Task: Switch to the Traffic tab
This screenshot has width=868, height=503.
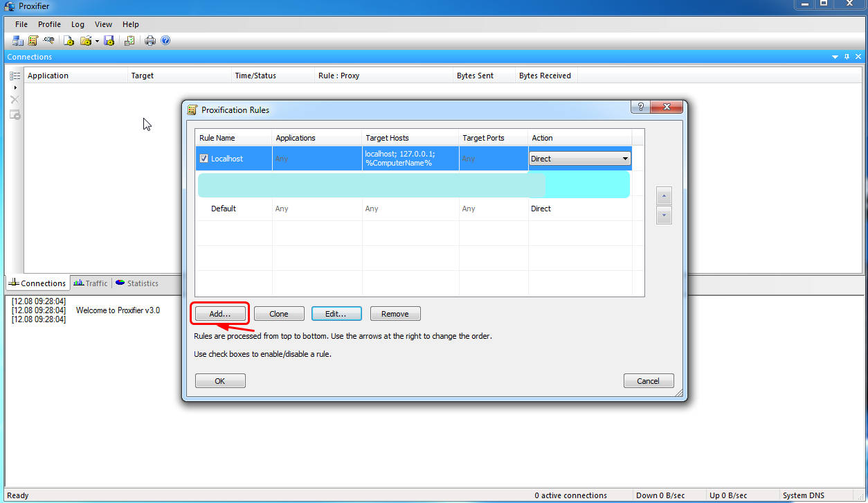Action: [x=91, y=283]
